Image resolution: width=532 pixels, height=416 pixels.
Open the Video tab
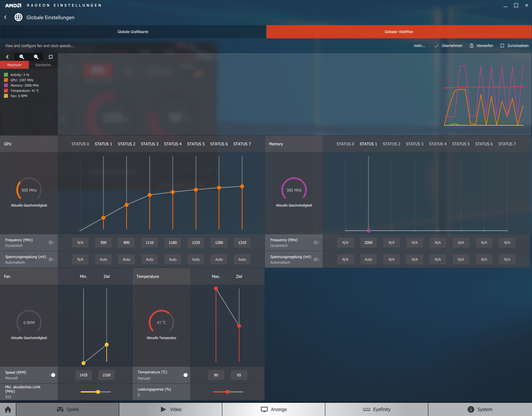pyautogui.click(x=171, y=409)
